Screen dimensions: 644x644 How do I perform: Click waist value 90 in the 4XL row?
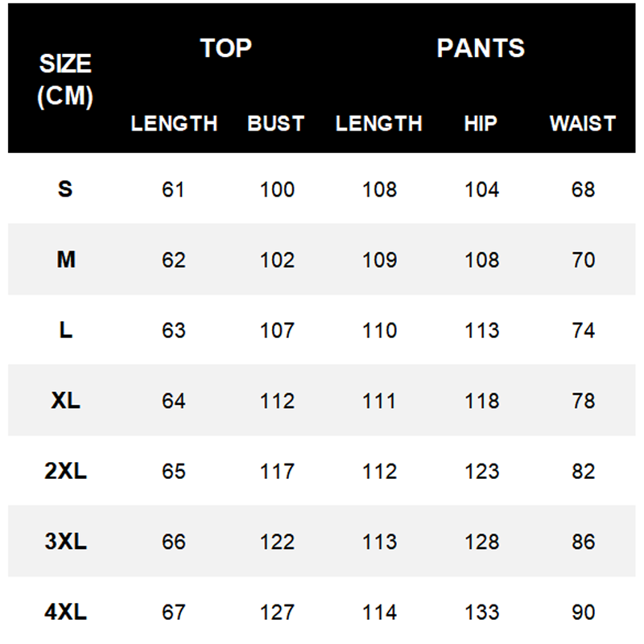click(583, 612)
